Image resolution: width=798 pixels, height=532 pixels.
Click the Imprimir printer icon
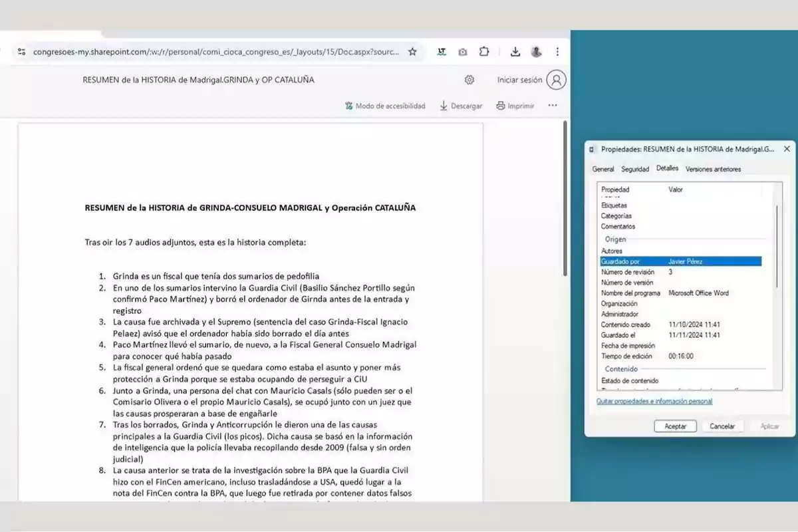[500, 106]
